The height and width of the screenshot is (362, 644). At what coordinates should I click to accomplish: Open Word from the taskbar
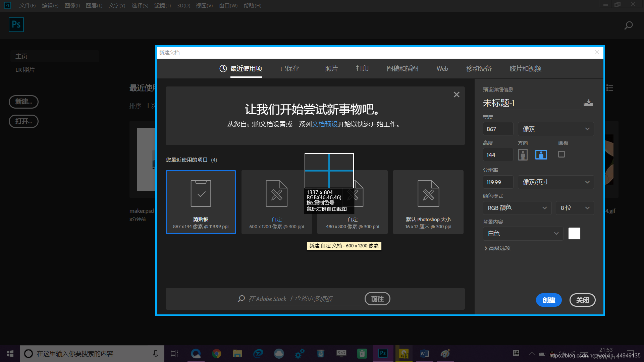[x=424, y=354]
